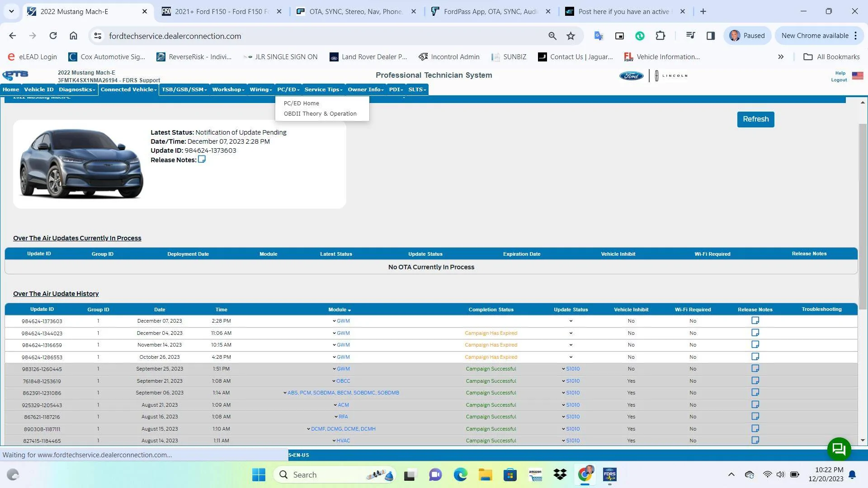Switch to FordPass App, OTA, SYNC tab
868x488 pixels.
491,12
